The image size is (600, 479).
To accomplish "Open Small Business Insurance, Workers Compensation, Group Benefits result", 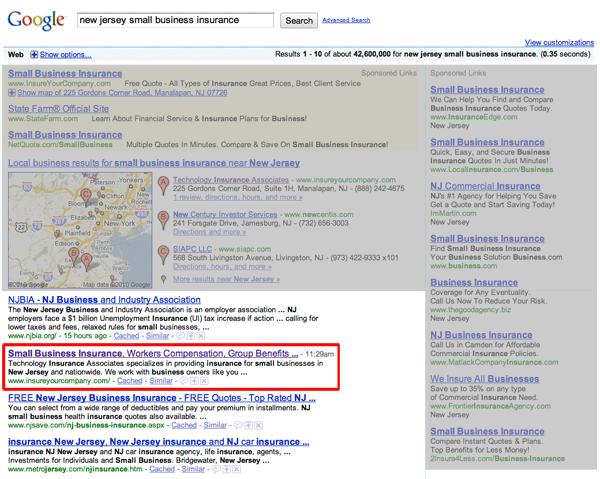I will (153, 354).
